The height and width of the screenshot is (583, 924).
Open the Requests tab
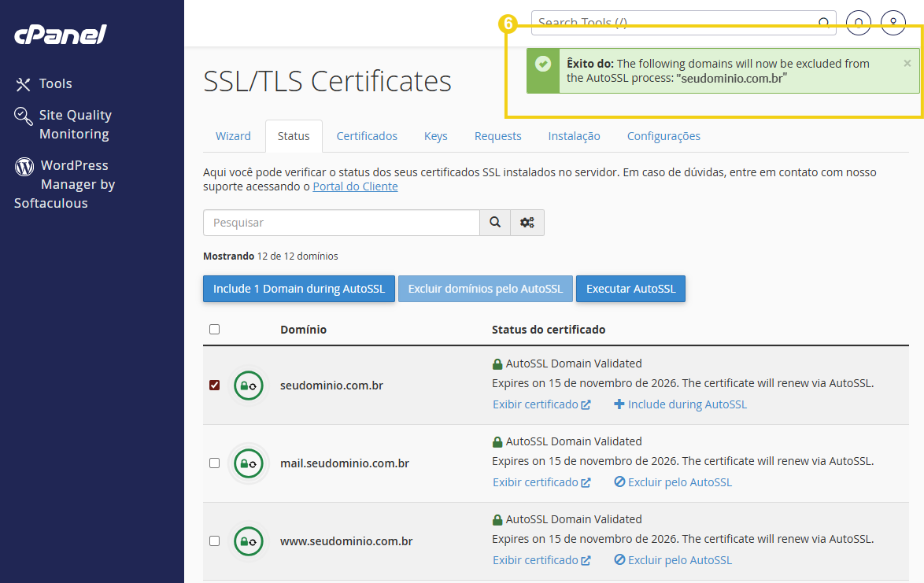pos(498,136)
